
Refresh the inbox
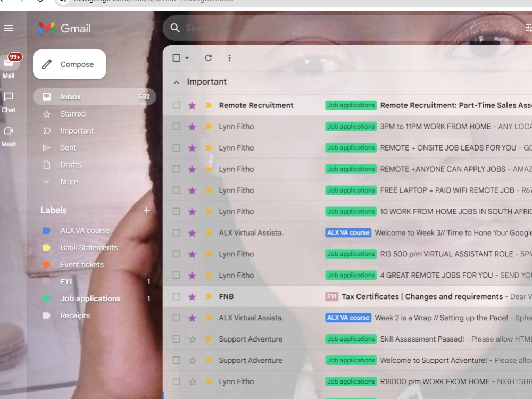pyautogui.click(x=209, y=58)
